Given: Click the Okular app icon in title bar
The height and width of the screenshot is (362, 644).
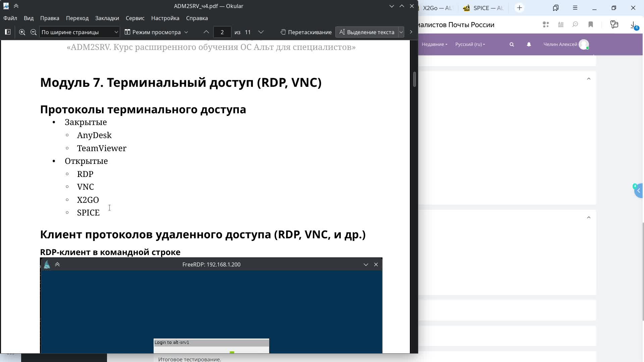Looking at the screenshot, I should pyautogui.click(x=6, y=6).
